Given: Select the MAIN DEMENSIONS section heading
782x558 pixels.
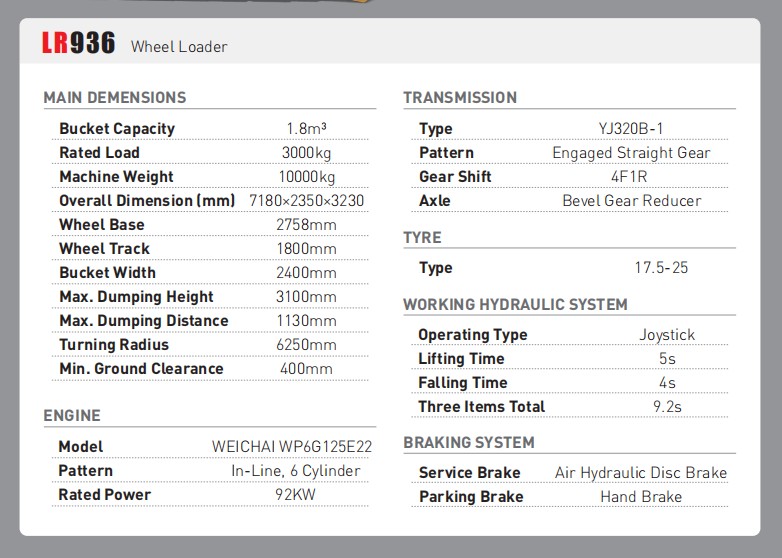Looking at the screenshot, I should 115,98.
